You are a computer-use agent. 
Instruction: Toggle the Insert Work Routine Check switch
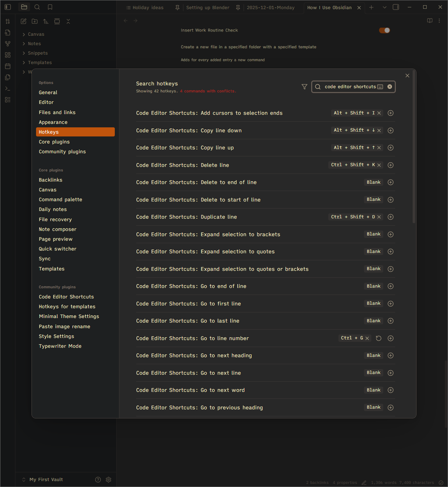point(384,30)
